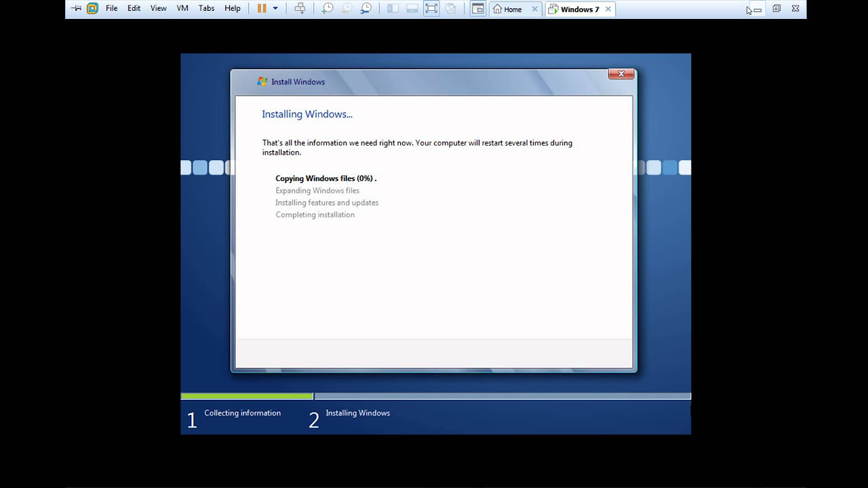Enter full screen mode
The image size is (868, 488).
[x=431, y=9]
